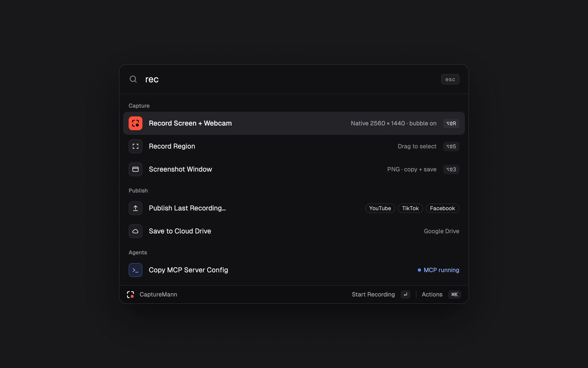Click the CaptureMann name in footer

pyautogui.click(x=158, y=294)
